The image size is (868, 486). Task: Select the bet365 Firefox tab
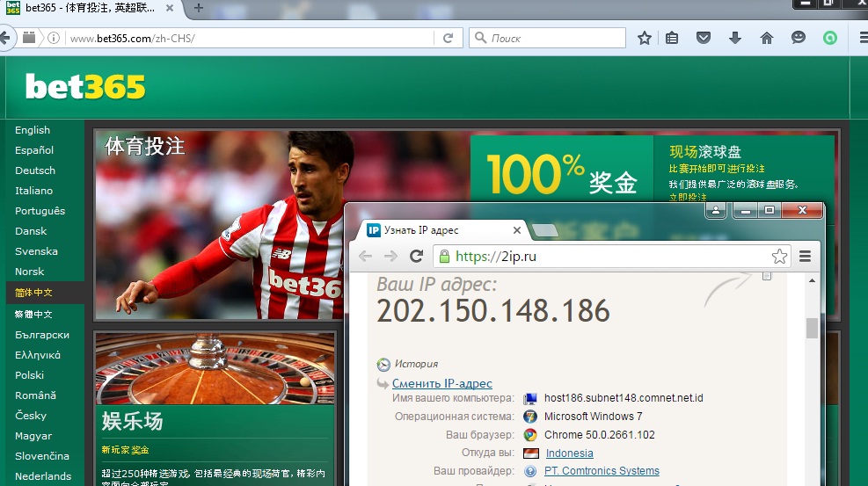point(91,8)
